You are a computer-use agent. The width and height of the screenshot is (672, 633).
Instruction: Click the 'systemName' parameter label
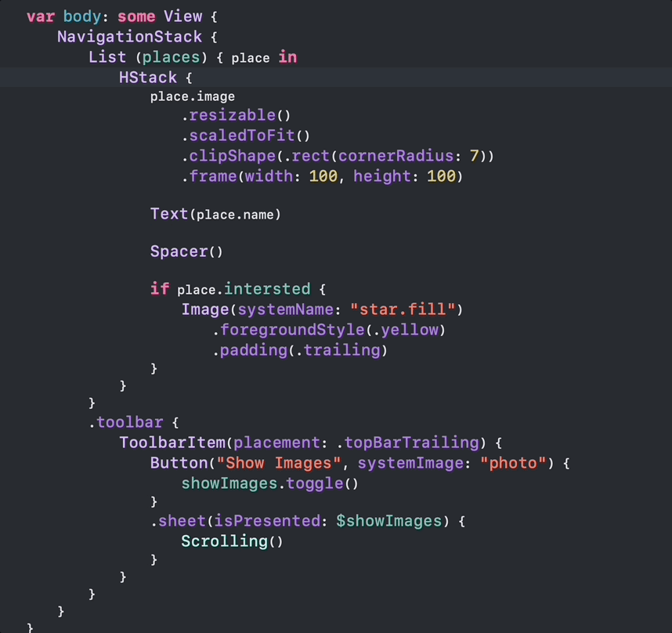click(285, 309)
